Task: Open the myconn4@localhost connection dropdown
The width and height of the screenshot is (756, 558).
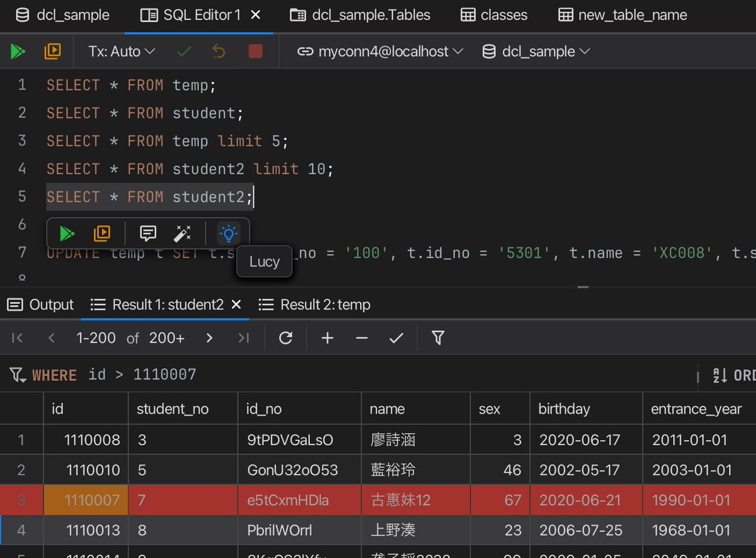Action: coord(381,52)
